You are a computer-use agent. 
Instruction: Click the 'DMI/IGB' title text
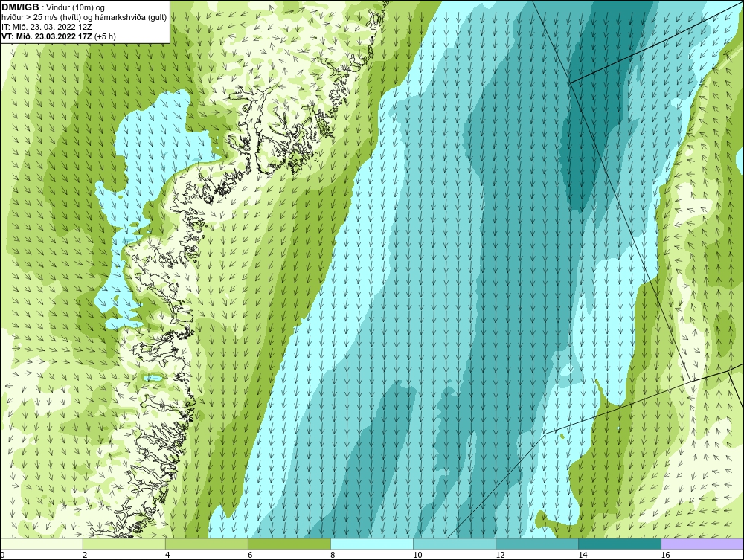click(x=20, y=7)
